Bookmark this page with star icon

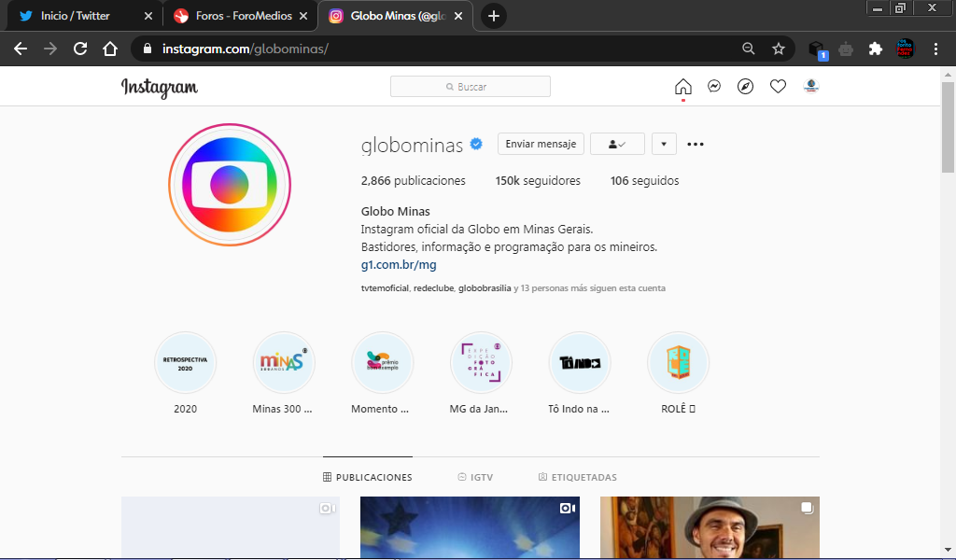point(779,49)
